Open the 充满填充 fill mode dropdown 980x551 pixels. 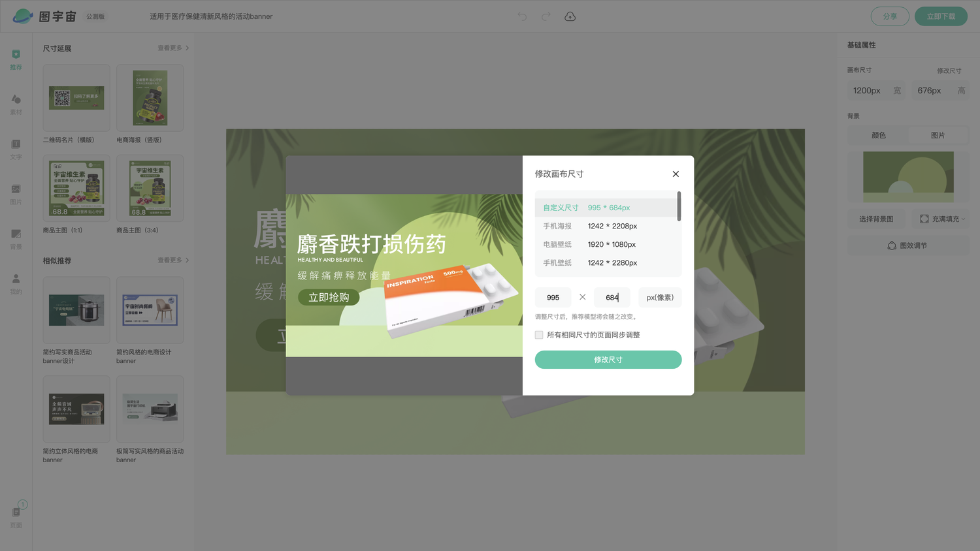coord(941,219)
